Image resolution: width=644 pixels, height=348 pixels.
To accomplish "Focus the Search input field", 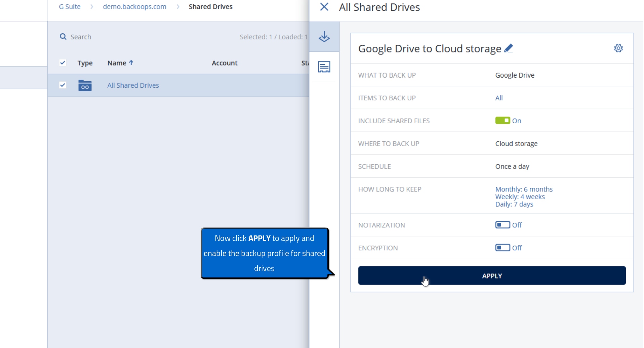I will coord(81,37).
